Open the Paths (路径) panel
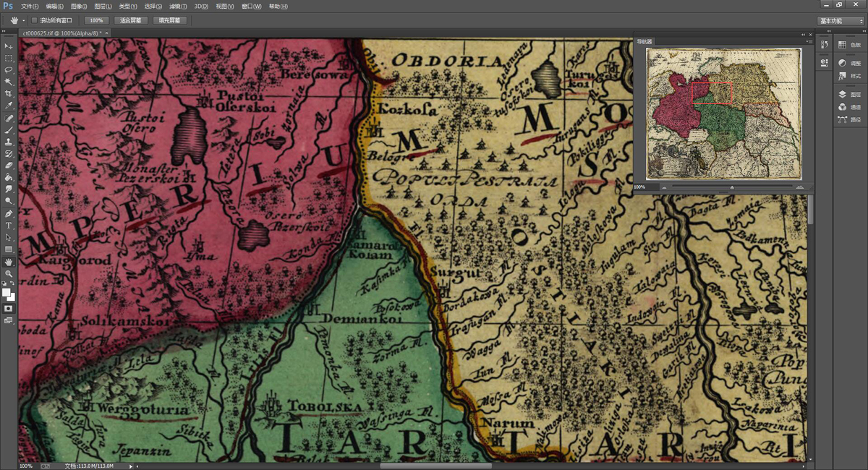This screenshot has width=868, height=470. point(850,120)
